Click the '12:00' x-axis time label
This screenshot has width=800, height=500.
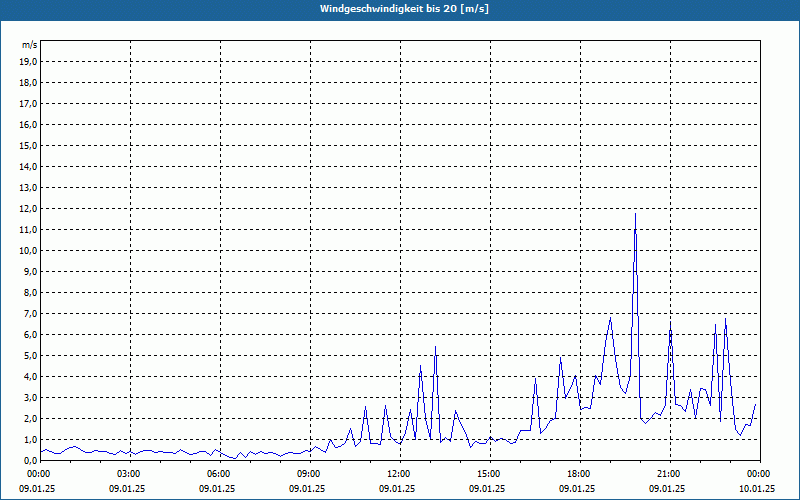coord(397,474)
